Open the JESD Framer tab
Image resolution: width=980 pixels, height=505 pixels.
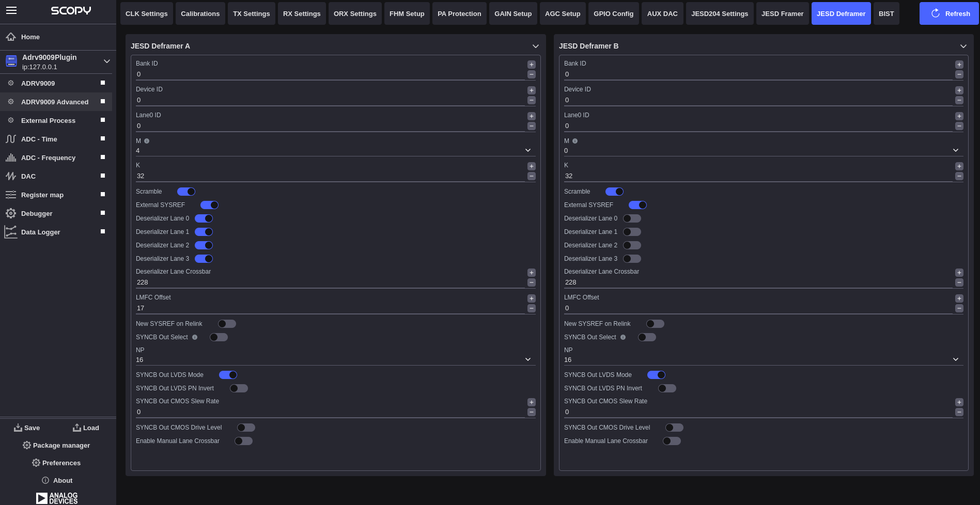pos(782,13)
